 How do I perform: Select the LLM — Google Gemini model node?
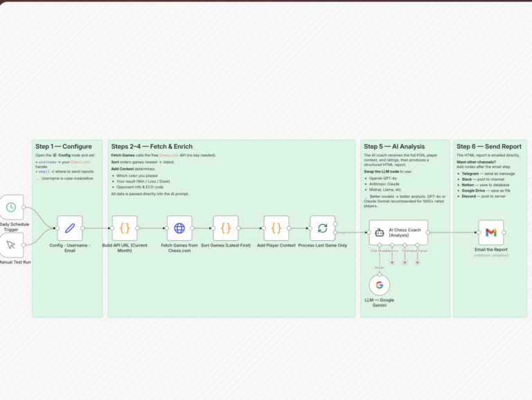pos(380,285)
